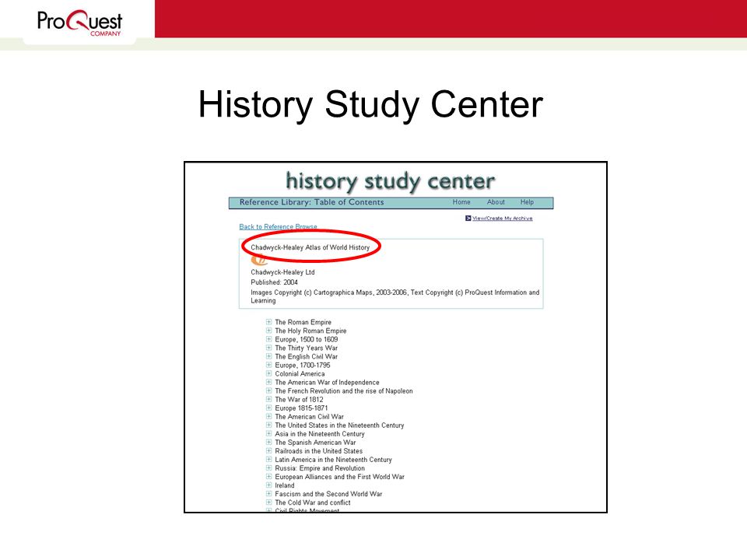Image resolution: width=747 pixels, height=560 pixels.
Task: Expand Europe, 1500 to 1609 section
Action: [268, 339]
